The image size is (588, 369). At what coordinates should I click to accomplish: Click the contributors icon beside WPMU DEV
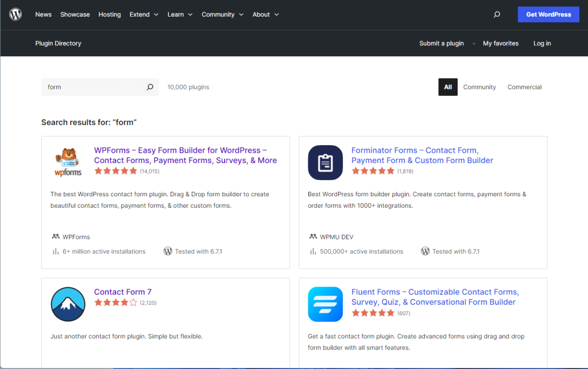click(x=311, y=236)
